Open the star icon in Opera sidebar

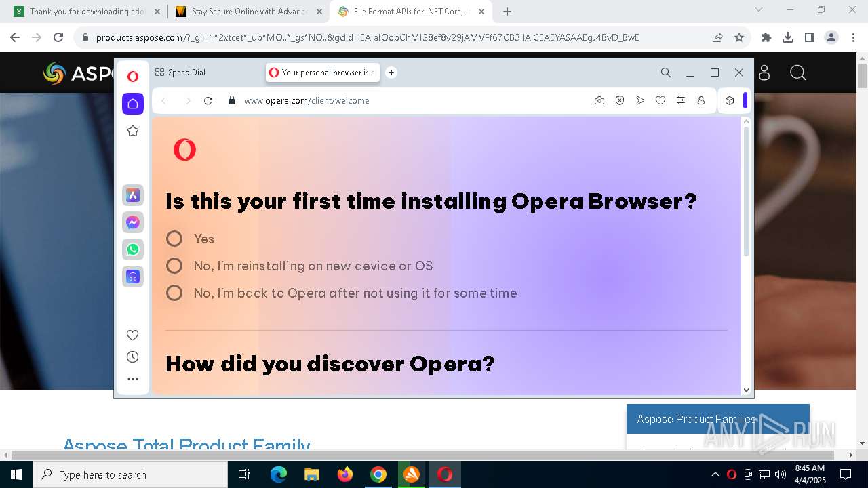tap(133, 131)
